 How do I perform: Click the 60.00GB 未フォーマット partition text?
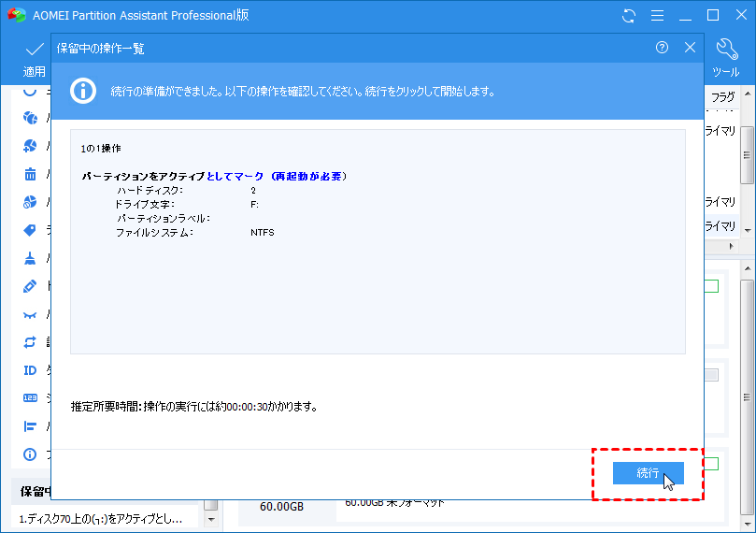(395, 503)
